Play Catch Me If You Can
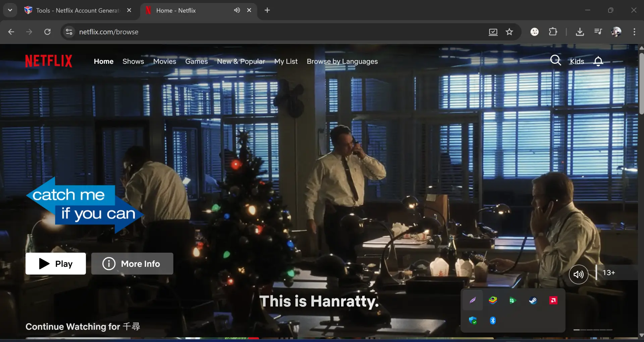The image size is (644, 342). tap(56, 263)
